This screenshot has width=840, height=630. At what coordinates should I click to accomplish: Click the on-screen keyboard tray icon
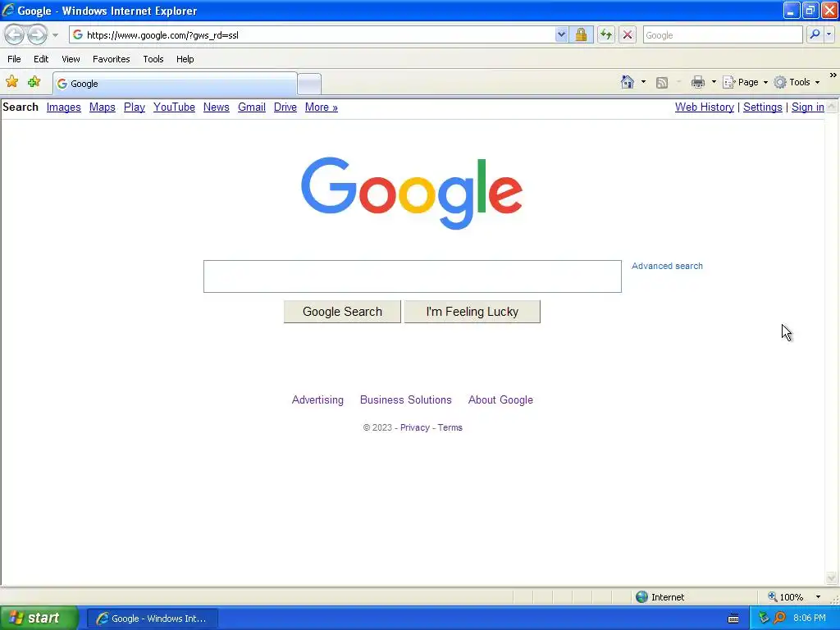click(x=733, y=619)
